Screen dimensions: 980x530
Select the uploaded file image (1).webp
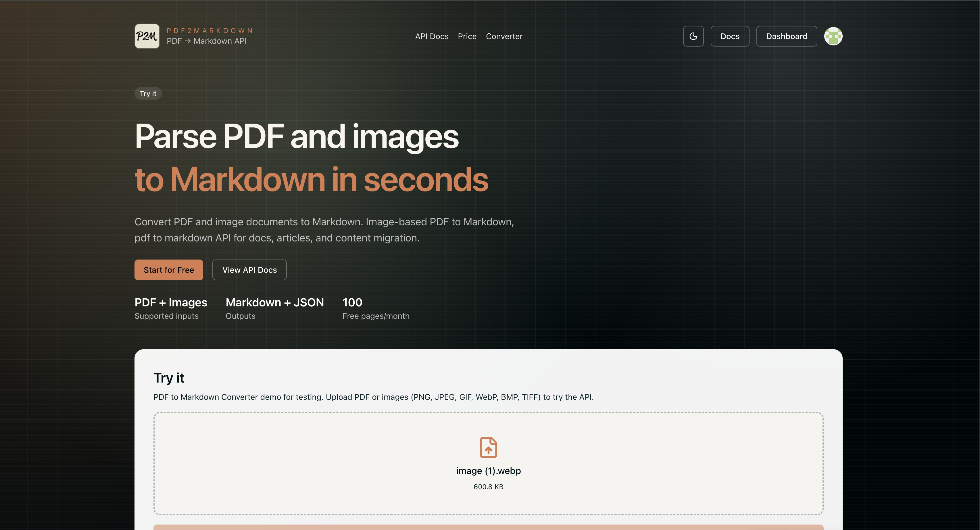tap(489, 471)
